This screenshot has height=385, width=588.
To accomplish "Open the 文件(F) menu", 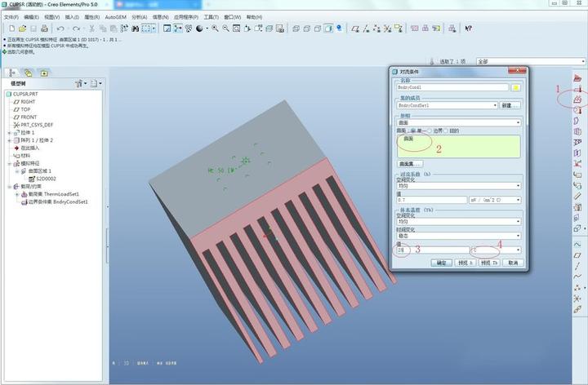I will [11, 17].
